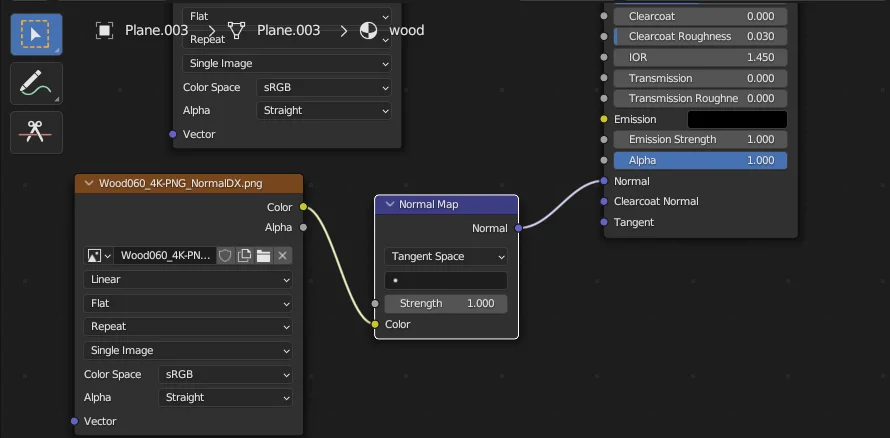Click duplicate image icon for Wood060

245,255
